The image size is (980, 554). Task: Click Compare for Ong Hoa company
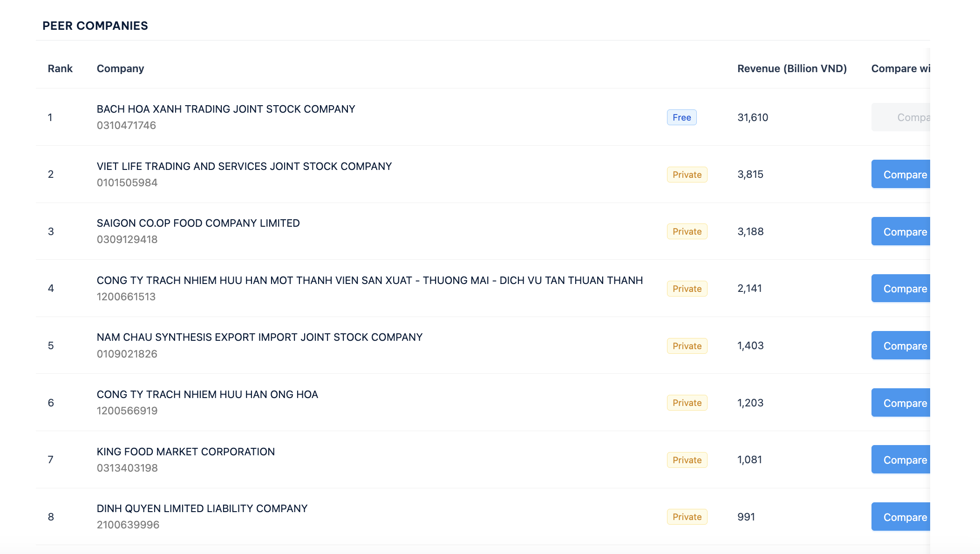(901, 403)
